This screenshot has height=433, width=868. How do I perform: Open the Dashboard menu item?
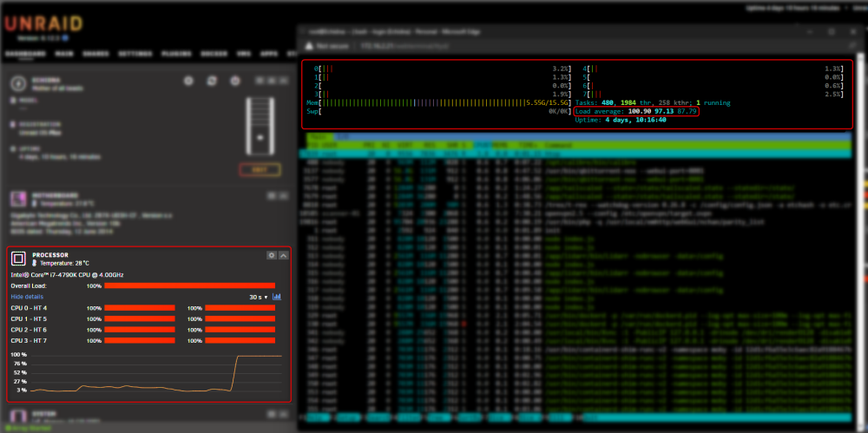point(25,55)
